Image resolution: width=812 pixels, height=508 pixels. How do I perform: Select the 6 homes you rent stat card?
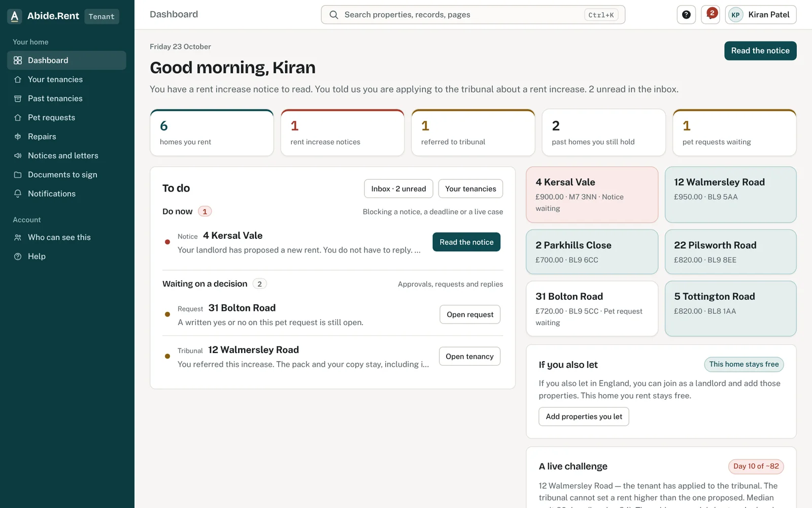212,133
